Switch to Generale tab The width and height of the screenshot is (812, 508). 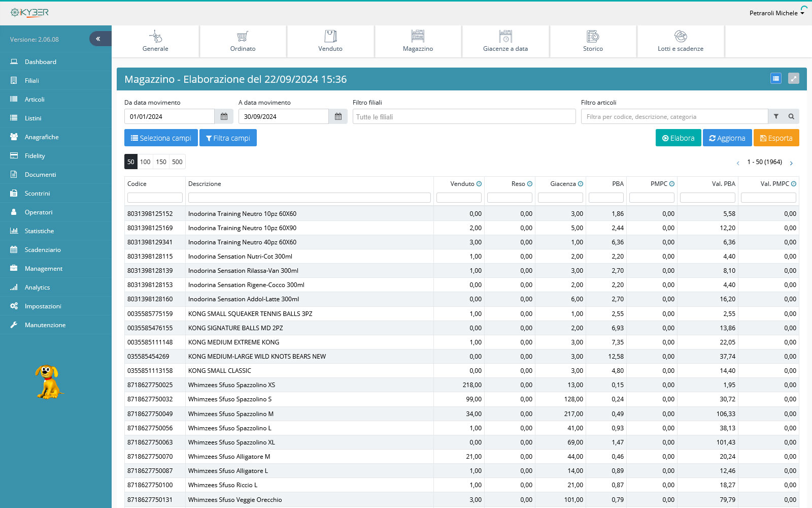tap(155, 42)
